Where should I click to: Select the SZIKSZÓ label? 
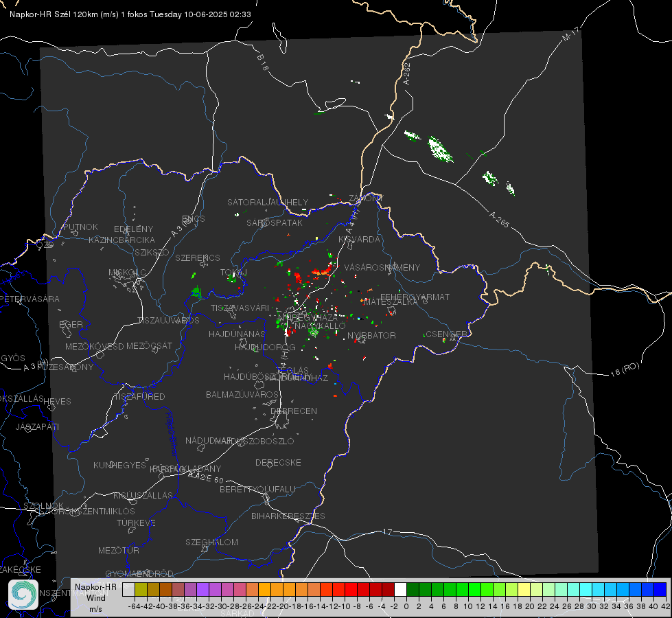pos(152,252)
